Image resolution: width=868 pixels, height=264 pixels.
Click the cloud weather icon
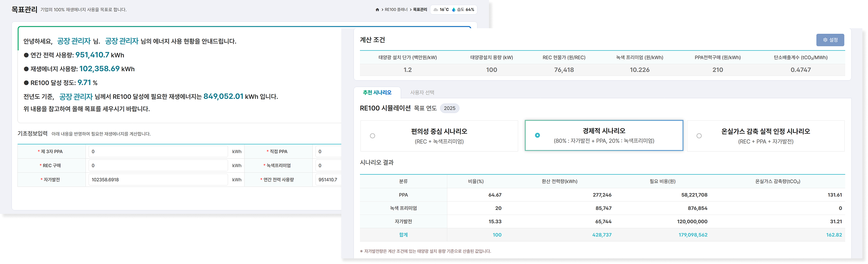(x=436, y=10)
